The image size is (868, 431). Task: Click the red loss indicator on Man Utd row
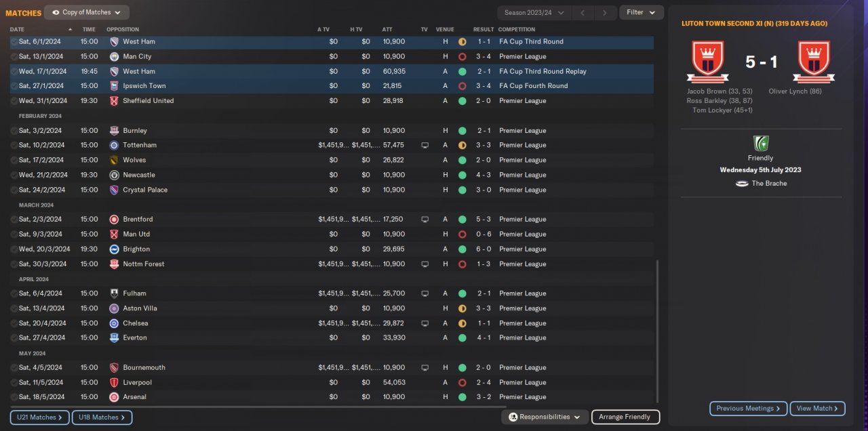click(462, 234)
